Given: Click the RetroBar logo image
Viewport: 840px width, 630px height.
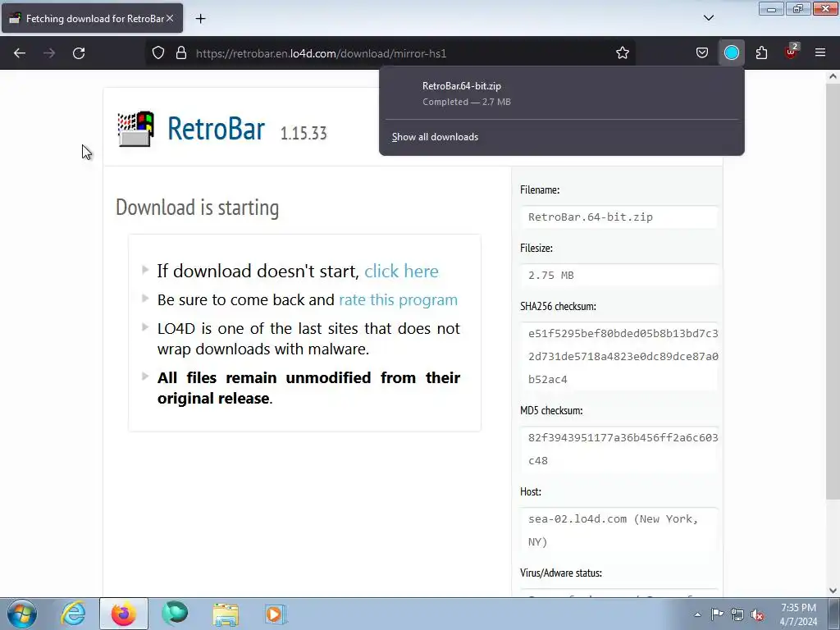Looking at the screenshot, I should 135,129.
